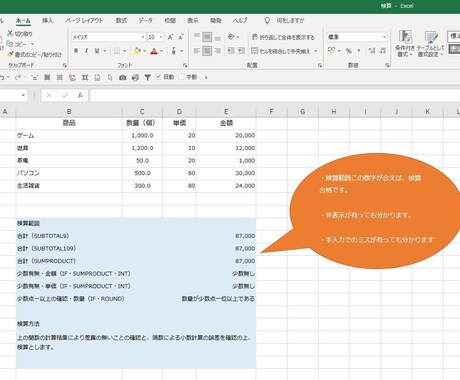Click the formula bar cancel X button
This screenshot has height=380, width=460.
[49, 95]
